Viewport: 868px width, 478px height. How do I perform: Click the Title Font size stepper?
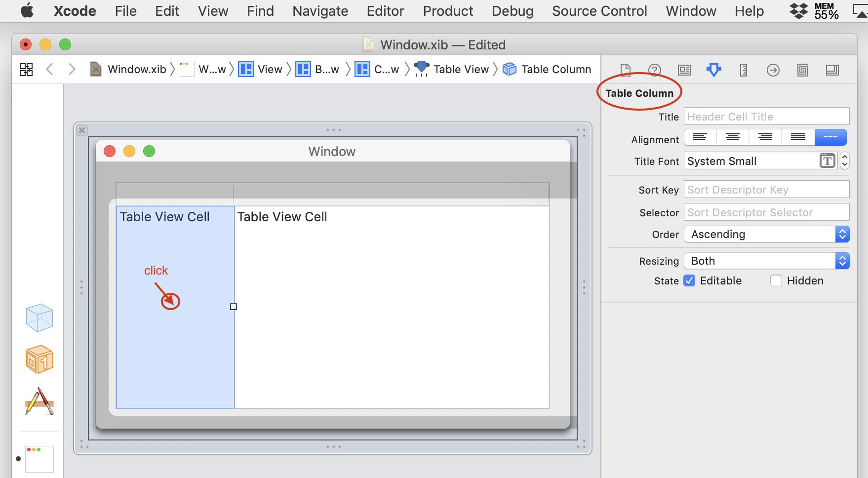coord(844,160)
